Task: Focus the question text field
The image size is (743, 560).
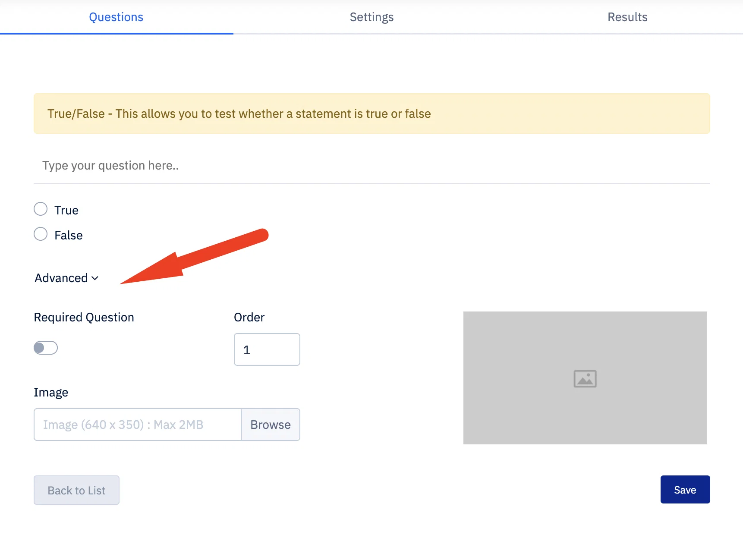Action: (372, 166)
